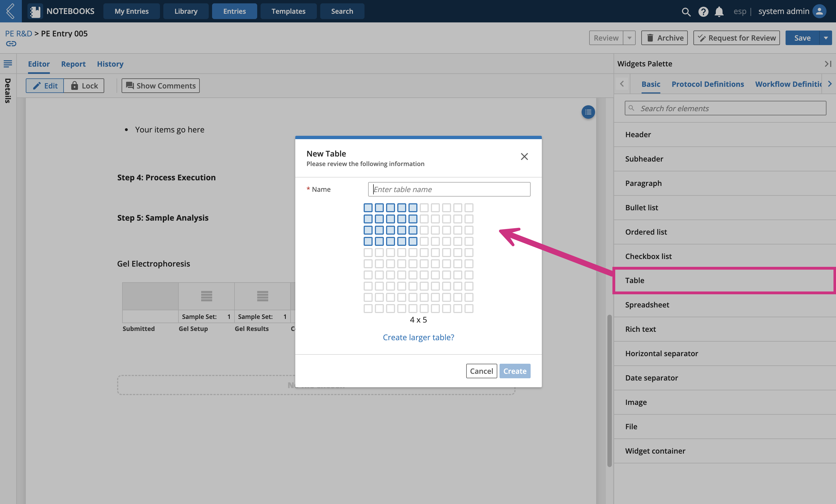Expand the Save dropdown arrow

click(x=826, y=38)
